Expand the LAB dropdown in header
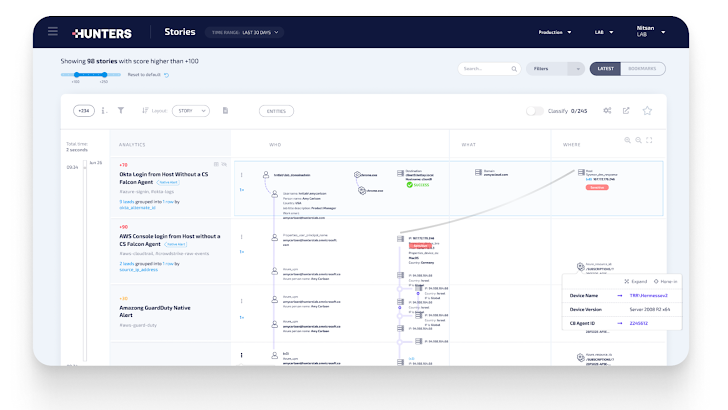This screenshot has height=410, width=728. coord(604,33)
